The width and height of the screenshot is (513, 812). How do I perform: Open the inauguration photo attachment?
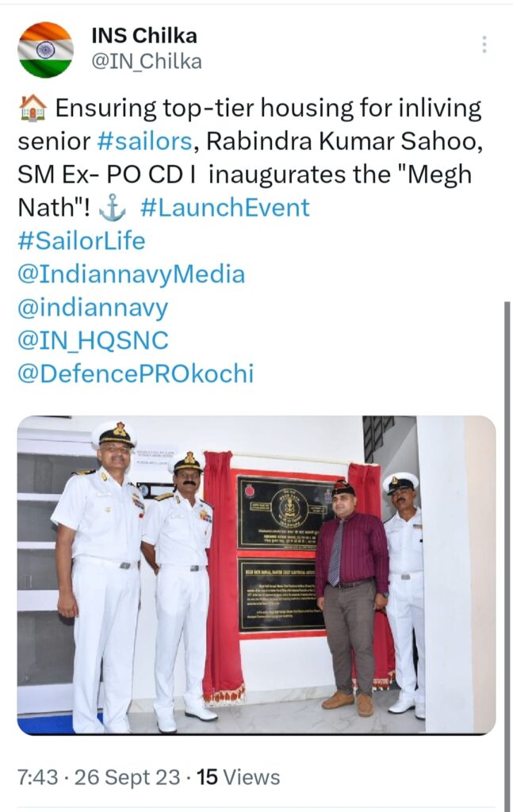[257, 575]
